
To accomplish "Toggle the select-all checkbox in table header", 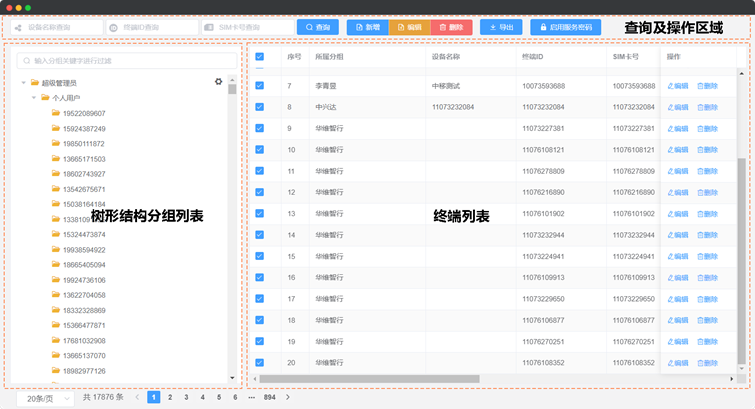I will click(x=260, y=57).
